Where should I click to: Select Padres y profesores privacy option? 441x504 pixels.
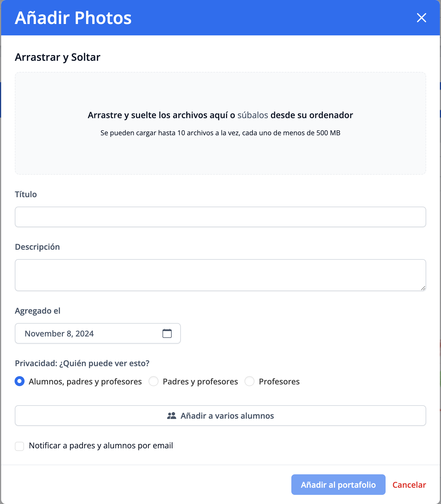pyautogui.click(x=154, y=381)
